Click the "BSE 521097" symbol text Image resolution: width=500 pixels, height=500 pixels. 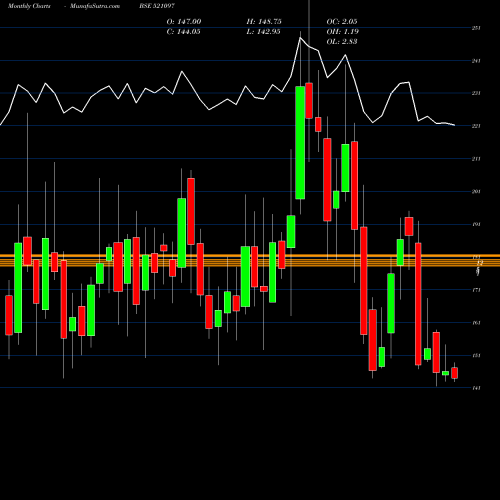(x=157, y=6)
